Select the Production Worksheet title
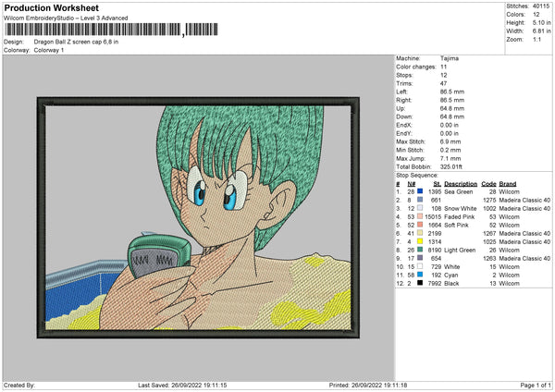The width and height of the screenshot is (555, 392). (51, 7)
